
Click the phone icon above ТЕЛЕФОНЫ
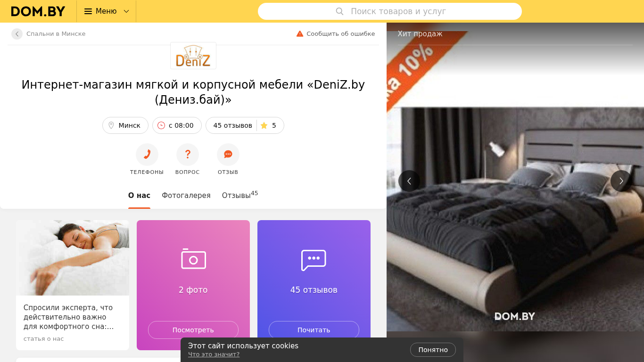point(147,155)
